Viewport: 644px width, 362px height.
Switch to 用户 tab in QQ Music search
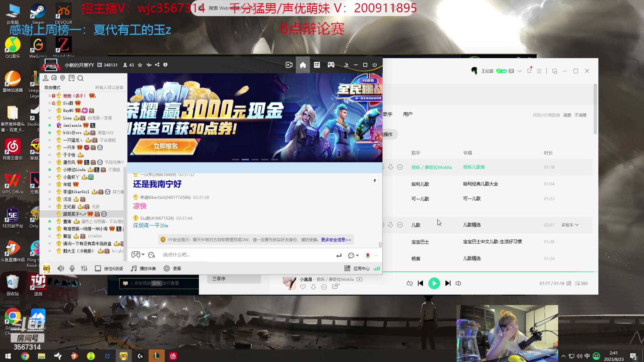click(x=408, y=114)
